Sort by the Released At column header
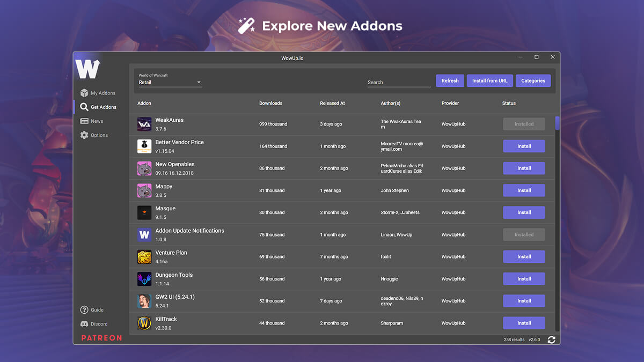 tap(332, 103)
